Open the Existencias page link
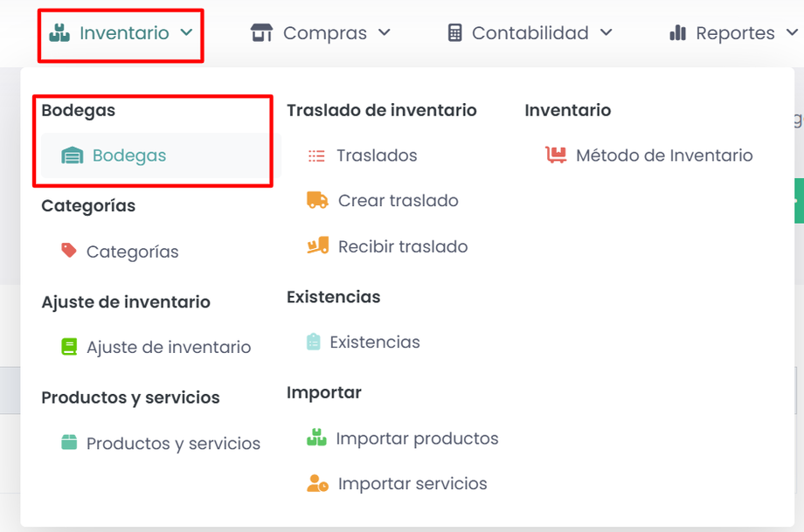Viewport: 804px width, 532px height. coord(375,342)
